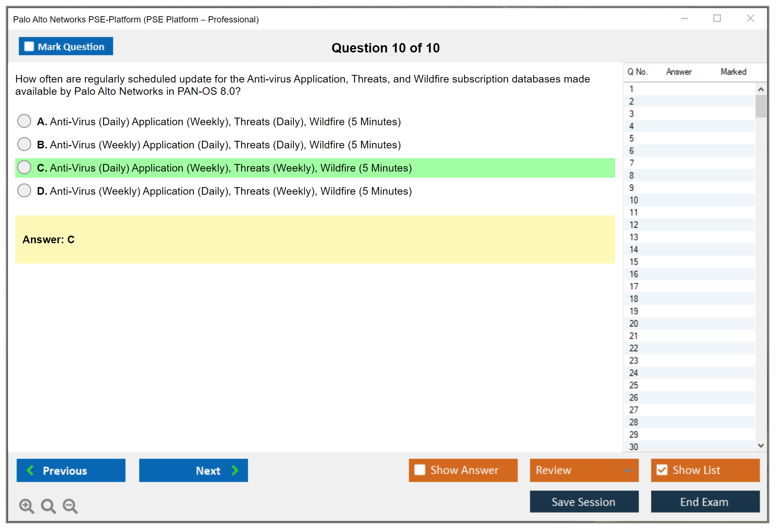Screen dimensions: 778x532
Task: Click the End Exam button
Action: pyautogui.click(x=705, y=502)
